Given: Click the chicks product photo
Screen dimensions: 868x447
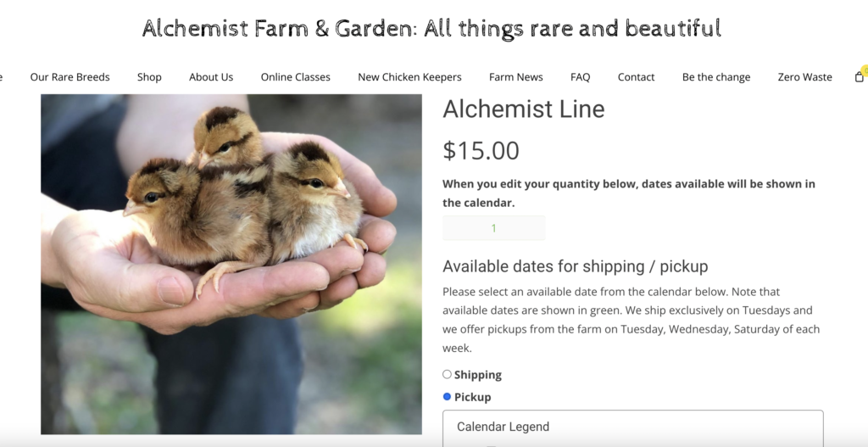Looking at the screenshot, I should [231, 264].
